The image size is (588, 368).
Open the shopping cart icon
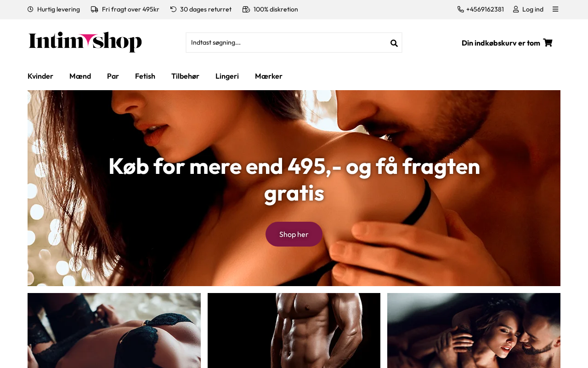click(548, 43)
